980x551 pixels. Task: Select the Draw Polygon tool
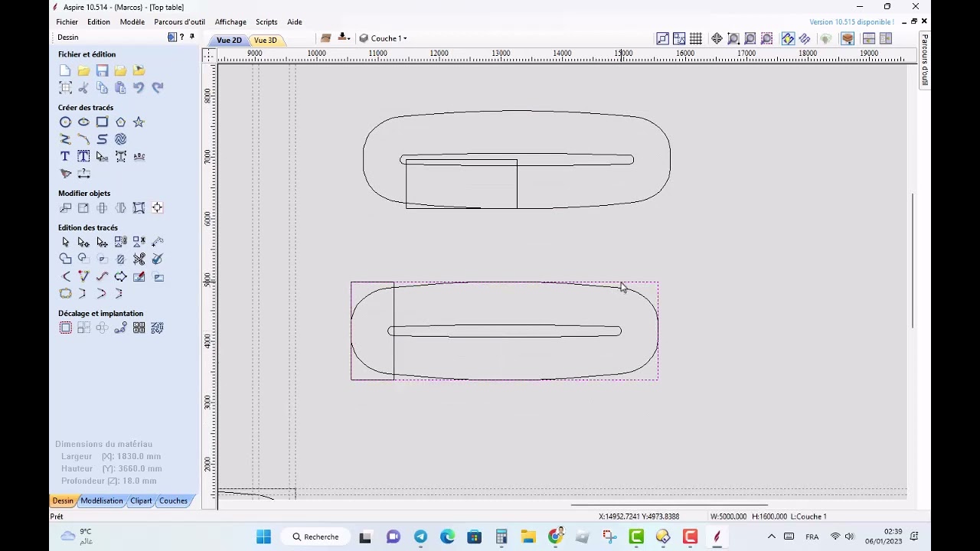120,122
